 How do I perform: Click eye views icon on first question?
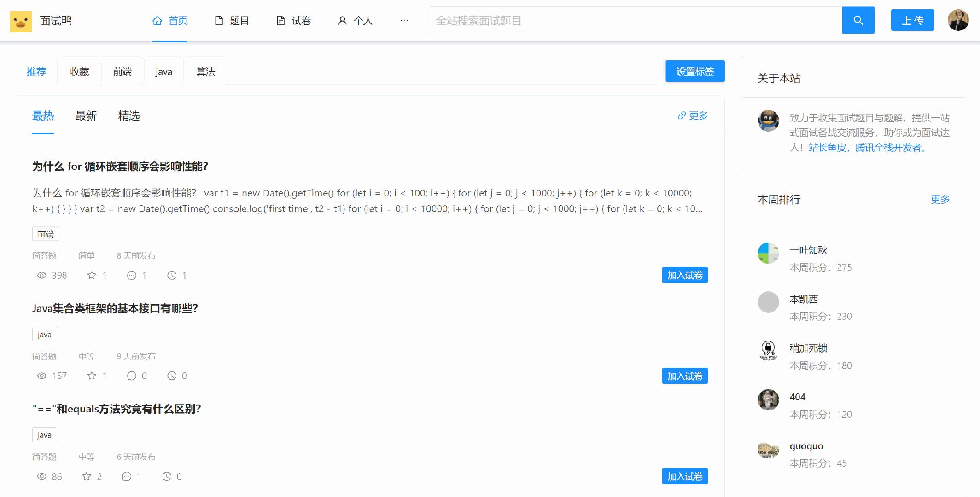[x=41, y=275]
